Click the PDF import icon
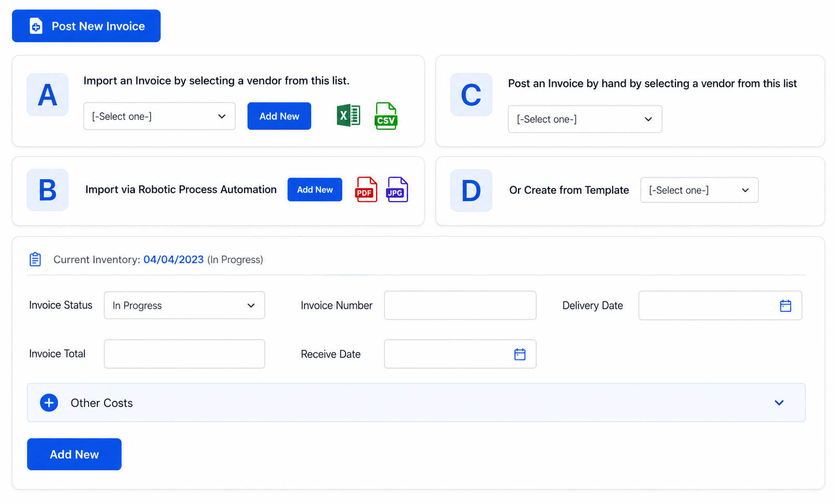837x504 pixels. pyautogui.click(x=366, y=190)
